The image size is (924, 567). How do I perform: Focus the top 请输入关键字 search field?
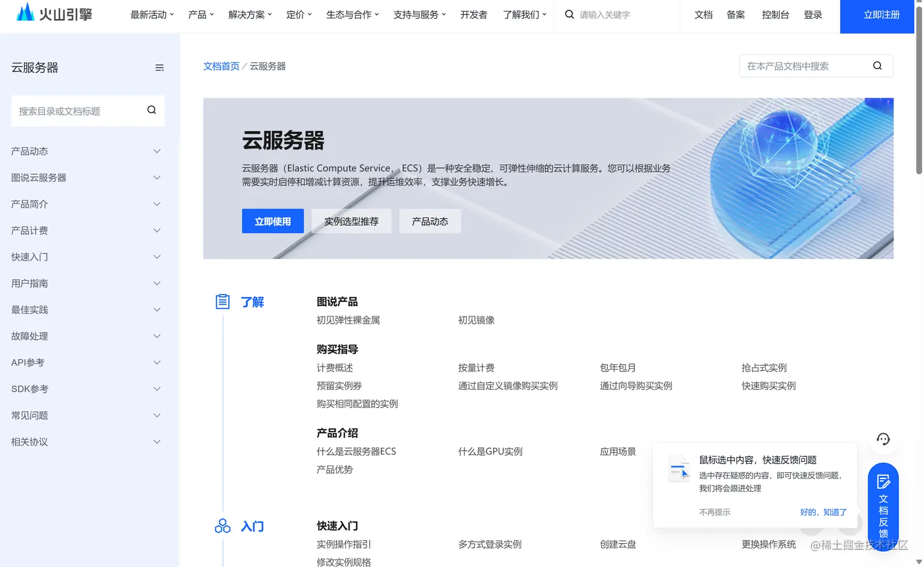pyautogui.click(x=617, y=15)
